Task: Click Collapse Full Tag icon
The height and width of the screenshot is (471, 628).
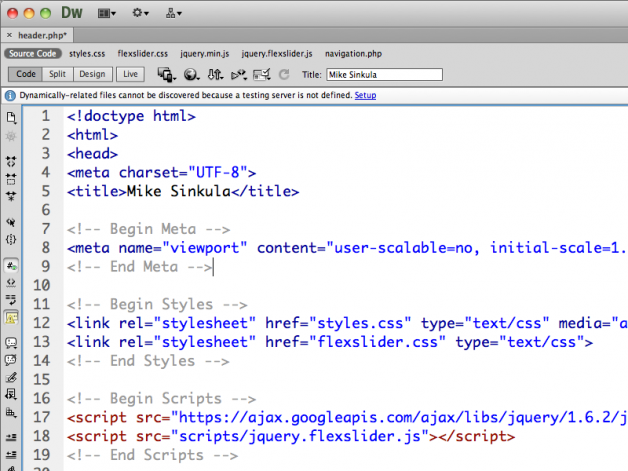Action: (x=11, y=162)
